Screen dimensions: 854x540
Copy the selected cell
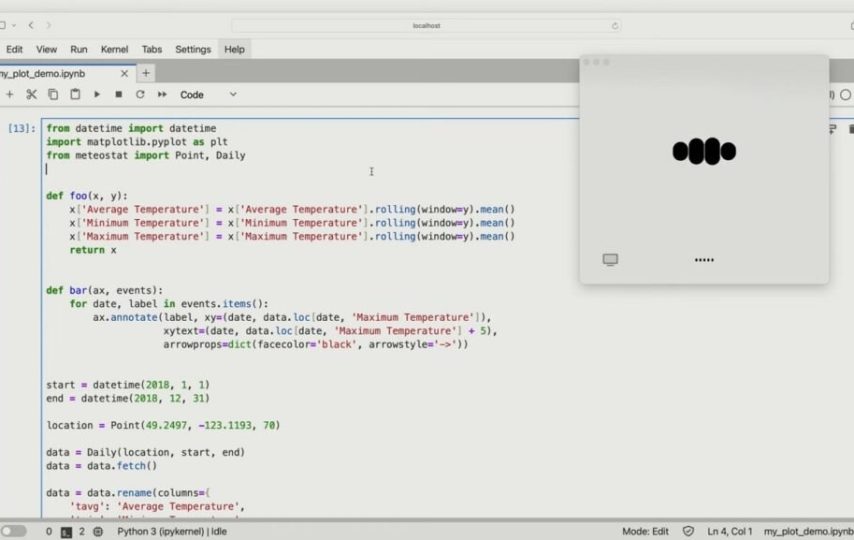53,94
